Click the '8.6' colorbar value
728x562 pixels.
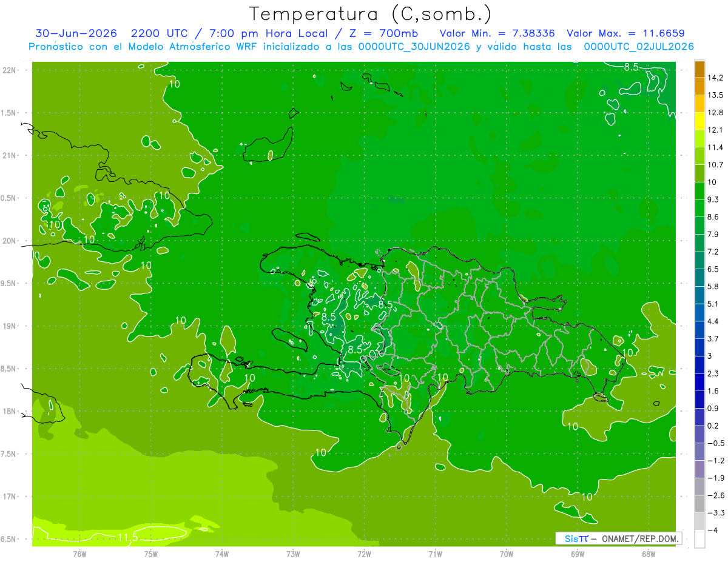coord(713,217)
